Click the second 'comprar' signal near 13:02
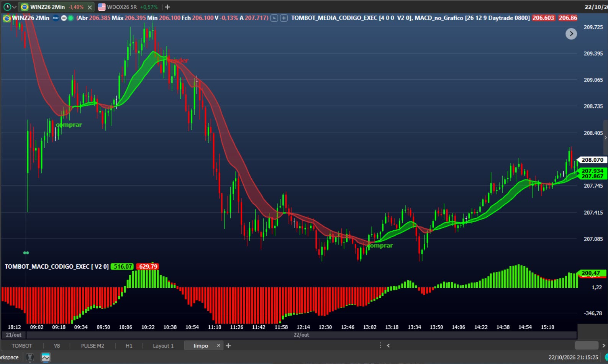Image resolution: width=608 pixels, height=364 pixels. click(x=380, y=246)
